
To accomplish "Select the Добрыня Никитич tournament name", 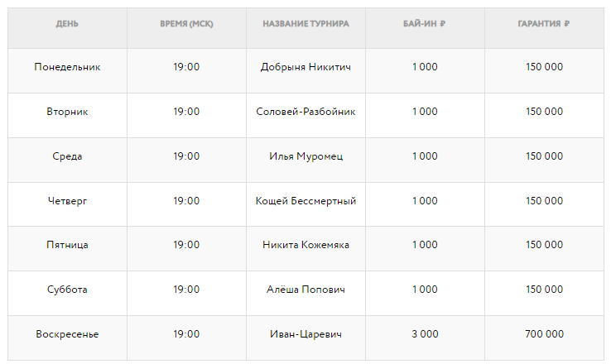I will coord(306,67).
